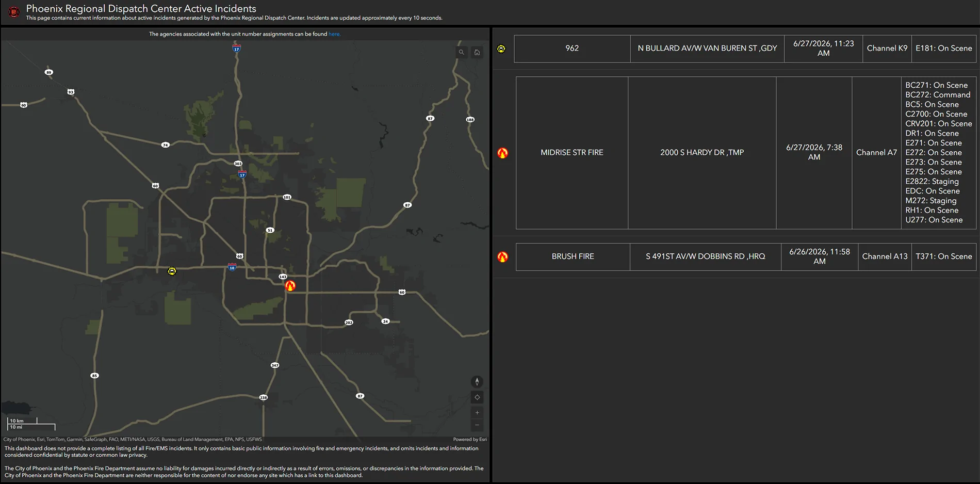Select 'N BULLARD AV/W VAN BUREN ST ,GDY' address
980x484 pixels.
pyautogui.click(x=707, y=49)
